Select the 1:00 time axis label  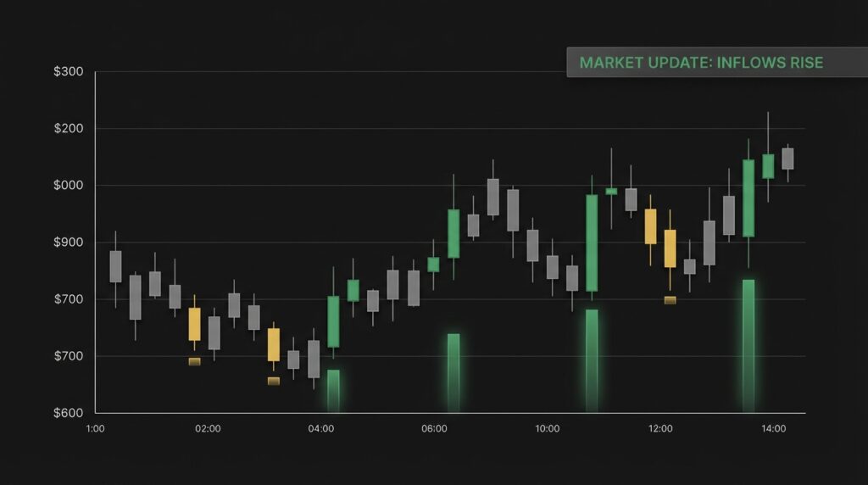96,429
